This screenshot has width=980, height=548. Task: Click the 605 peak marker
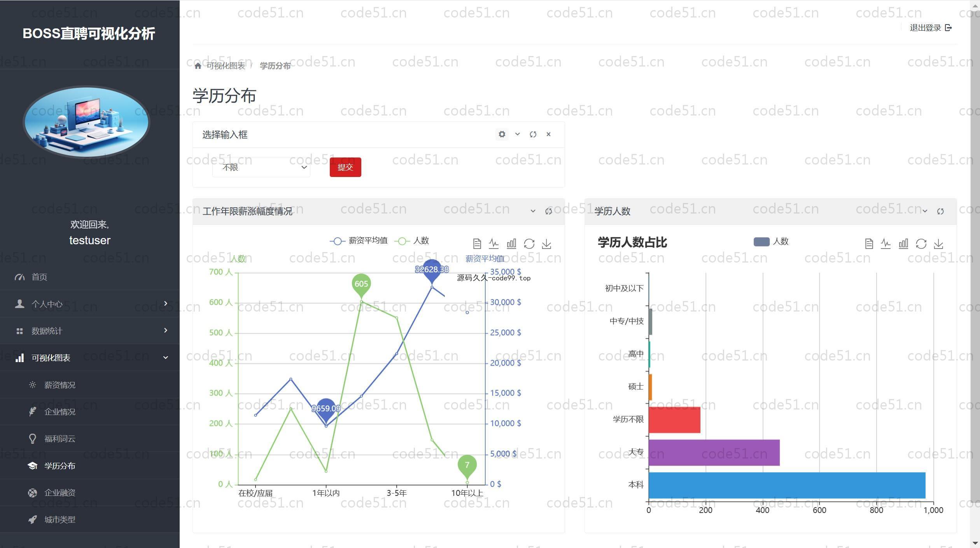361,285
